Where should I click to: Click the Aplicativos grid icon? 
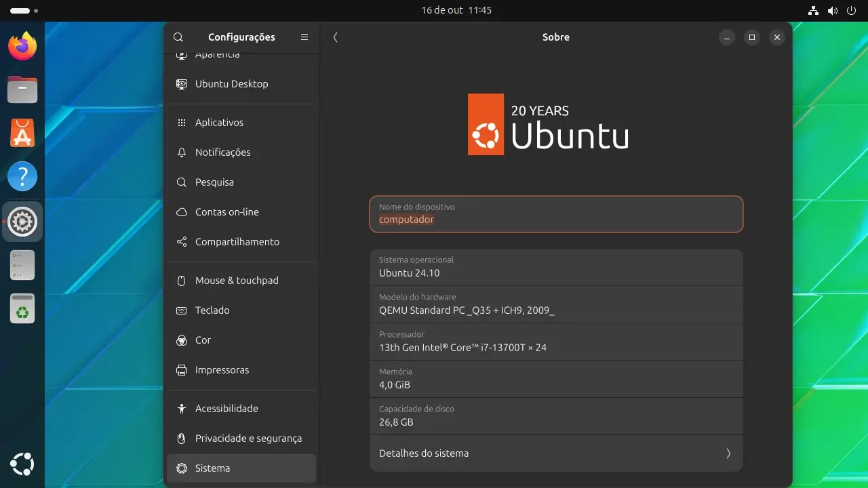point(181,123)
